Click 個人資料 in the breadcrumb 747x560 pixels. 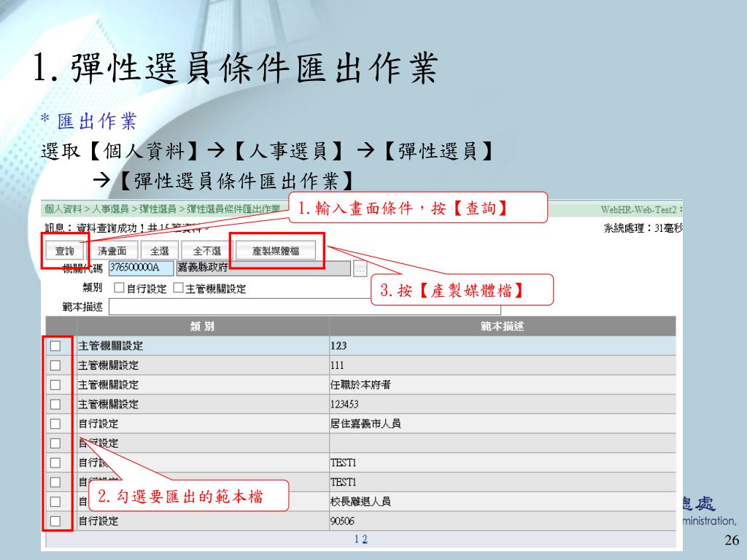coord(63,209)
